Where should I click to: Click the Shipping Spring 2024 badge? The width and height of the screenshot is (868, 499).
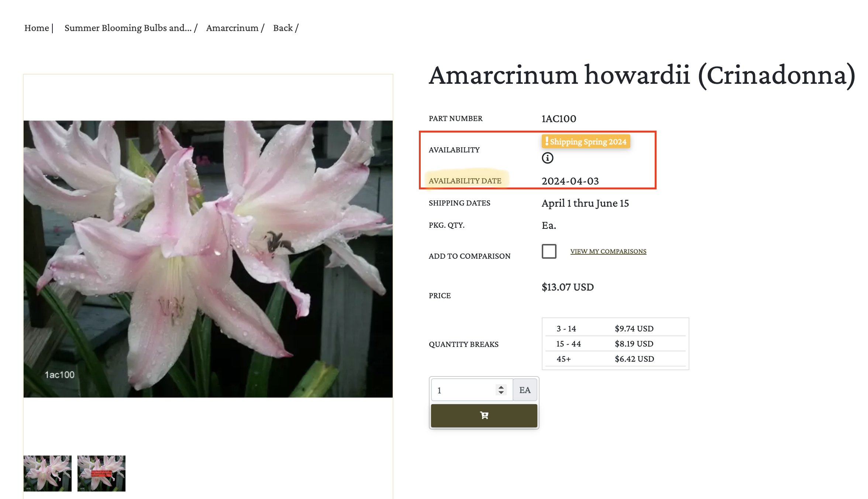pyautogui.click(x=586, y=142)
